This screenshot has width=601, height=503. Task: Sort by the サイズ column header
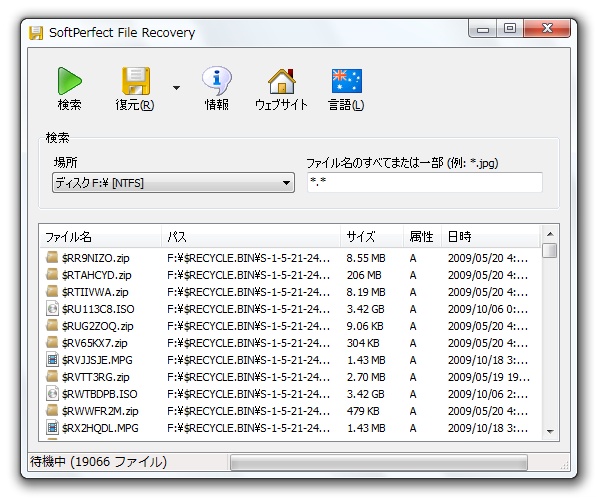pyautogui.click(x=372, y=237)
